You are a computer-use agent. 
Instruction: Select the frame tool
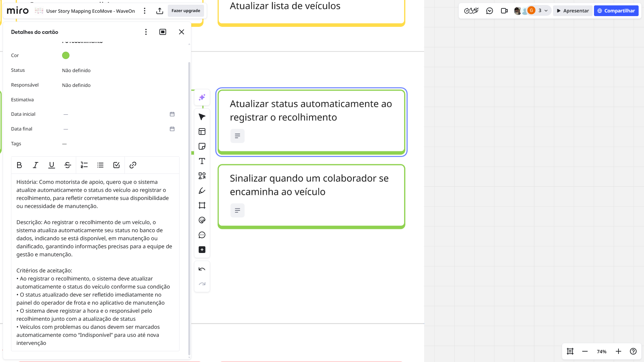[202, 205]
